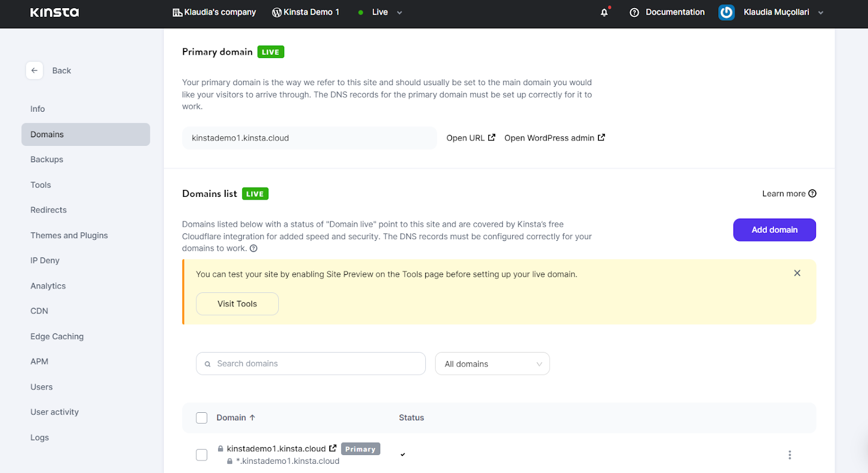Click the LIVE badge next to Primary domain
This screenshot has width=868, height=473.
271,52
